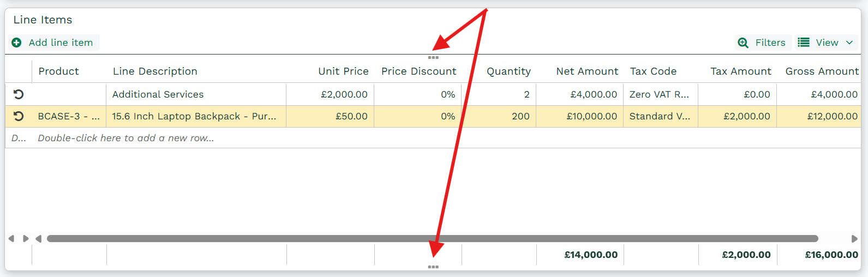Click the first left scroll arrow
Screen dimensions: 868x277
tap(11, 239)
